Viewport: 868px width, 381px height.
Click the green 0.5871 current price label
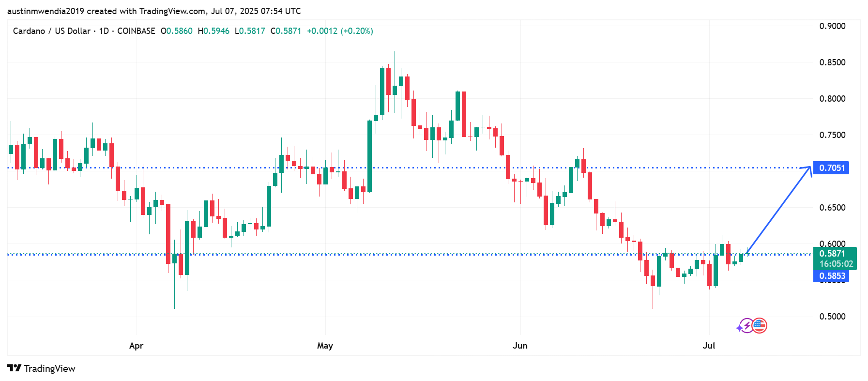click(x=835, y=259)
